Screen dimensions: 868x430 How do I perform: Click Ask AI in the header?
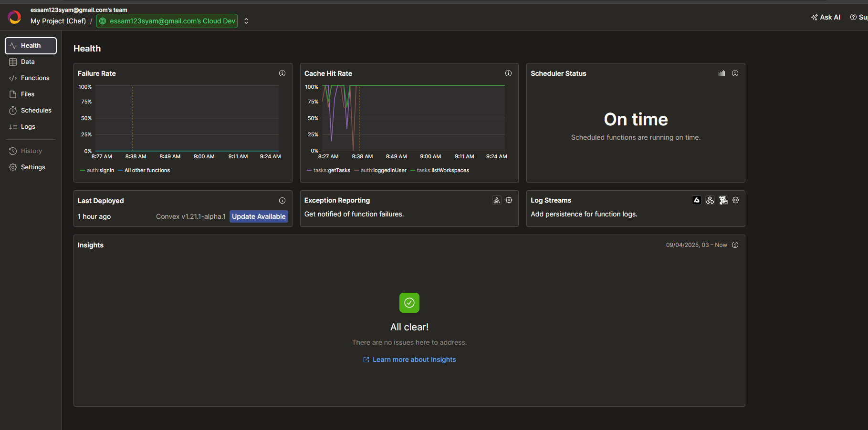826,17
